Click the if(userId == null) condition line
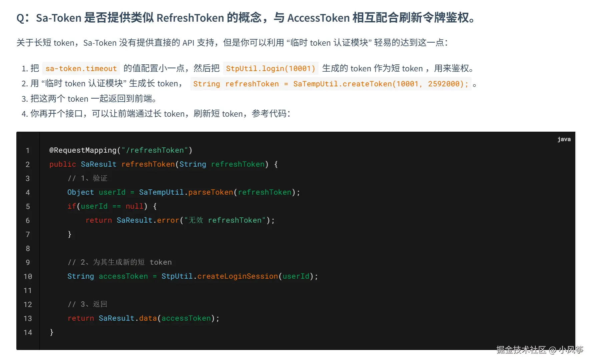This screenshot has height=364, width=593. (x=112, y=206)
